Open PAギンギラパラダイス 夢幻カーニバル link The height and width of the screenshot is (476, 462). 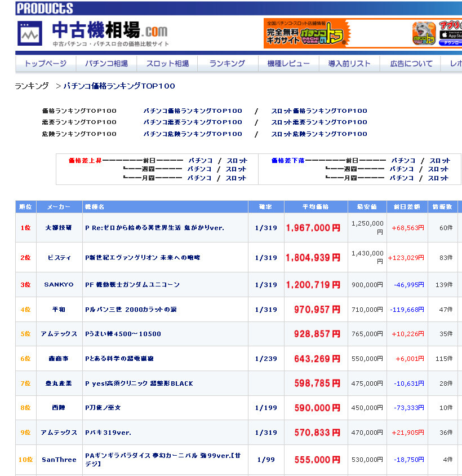(x=163, y=460)
